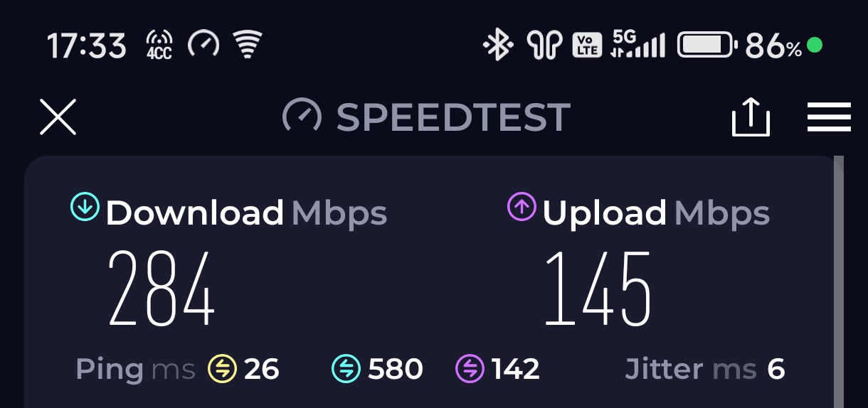This screenshot has width=868, height=408.
Task: Tap the upload arrow icon
Action: coord(522,207)
